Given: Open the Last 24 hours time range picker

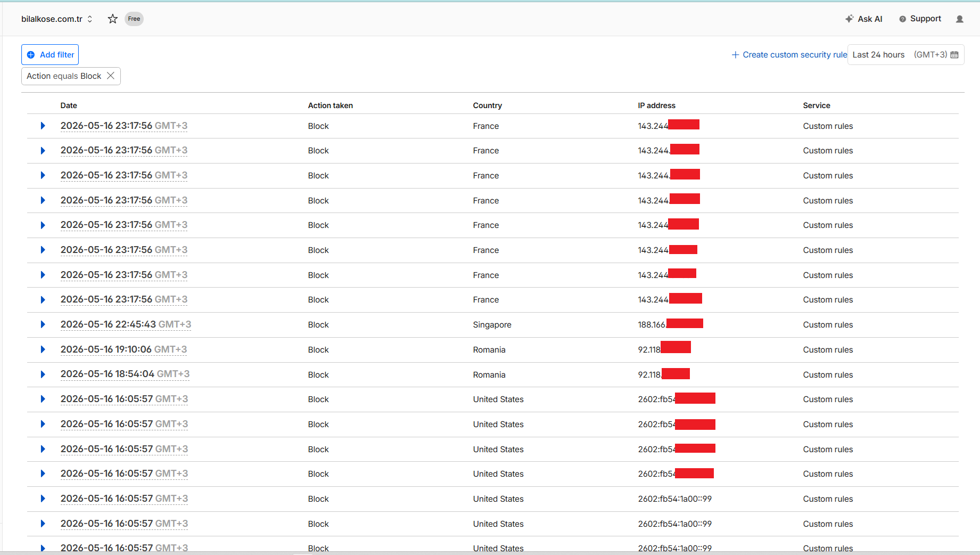Looking at the screenshot, I should [x=905, y=55].
